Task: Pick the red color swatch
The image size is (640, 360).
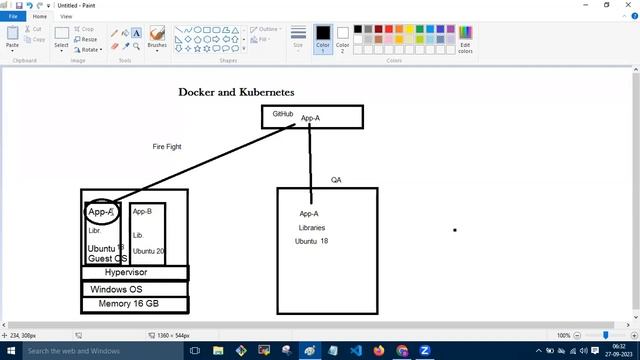Action: click(389, 29)
